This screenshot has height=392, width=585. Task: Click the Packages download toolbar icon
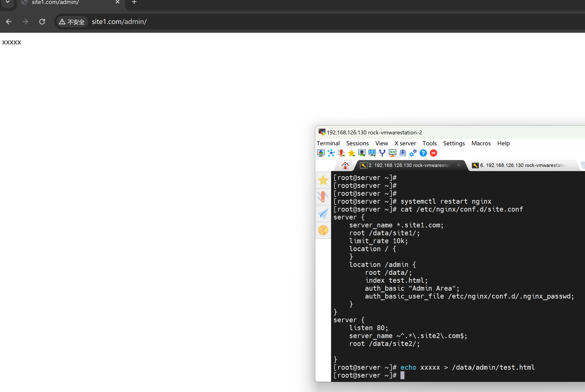pyautogui.click(x=403, y=153)
